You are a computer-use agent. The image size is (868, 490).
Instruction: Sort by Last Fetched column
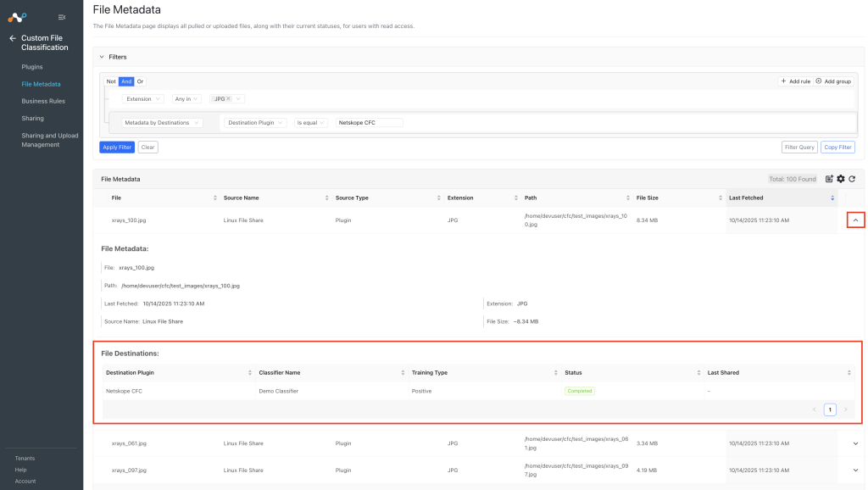(x=832, y=198)
